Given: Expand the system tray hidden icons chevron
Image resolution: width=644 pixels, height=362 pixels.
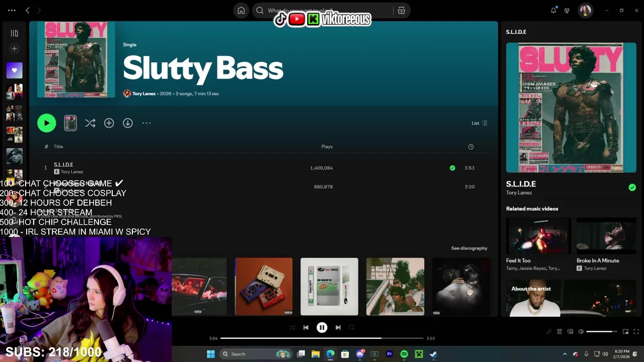Looking at the screenshot, I should [x=565, y=354].
